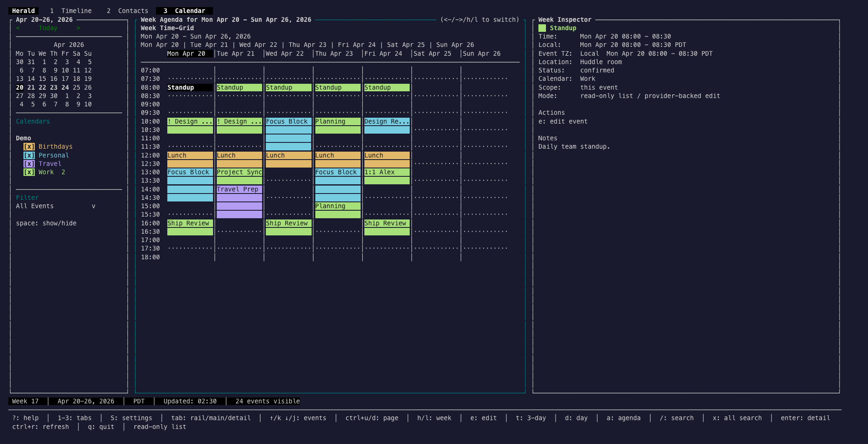Click the 'Updated: 02:30' status entry
Viewport: 868px width, 444px height.
[x=190, y=401]
